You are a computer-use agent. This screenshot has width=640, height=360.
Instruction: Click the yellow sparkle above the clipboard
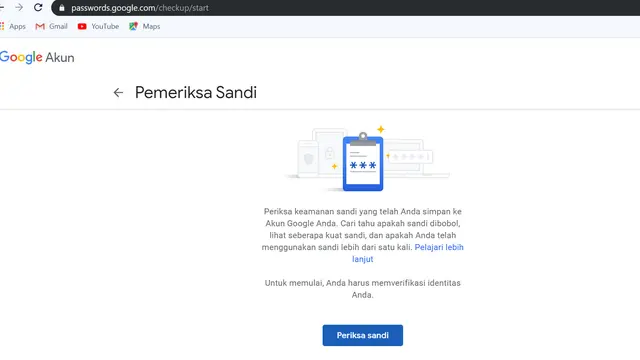(381, 129)
